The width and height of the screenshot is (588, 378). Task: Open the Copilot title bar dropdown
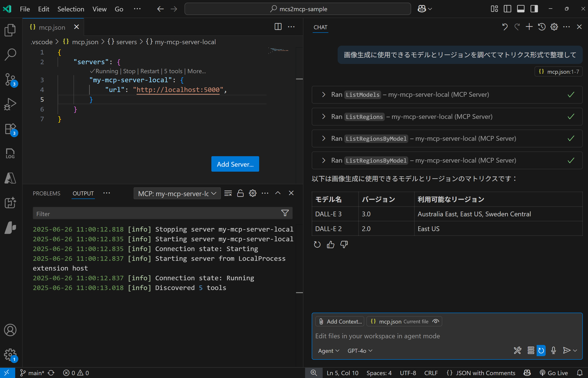click(x=425, y=9)
